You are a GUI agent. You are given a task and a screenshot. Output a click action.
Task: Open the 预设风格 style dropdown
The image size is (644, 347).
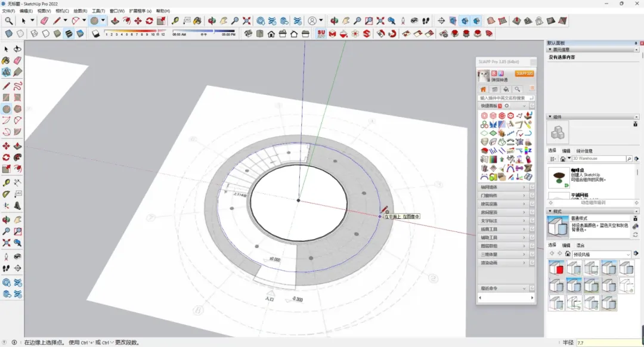[x=601, y=255]
